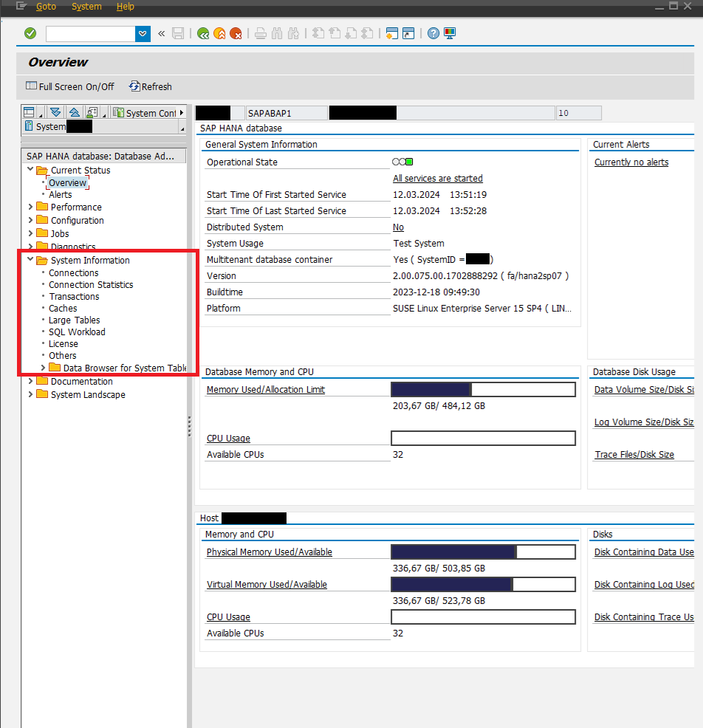Viewport: 703px width, 728px height.
Task: Open Connections under System Information
Action: pos(74,273)
